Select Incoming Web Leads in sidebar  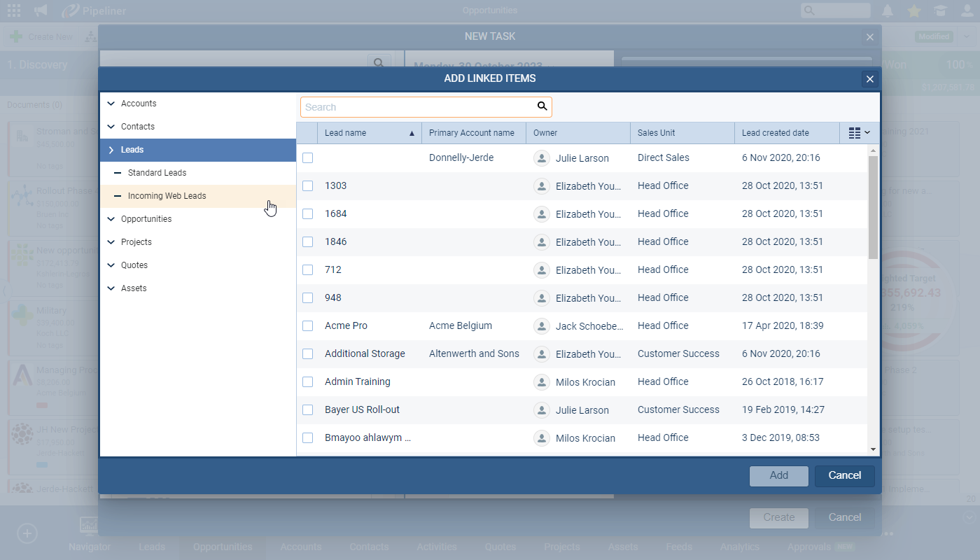tap(167, 196)
